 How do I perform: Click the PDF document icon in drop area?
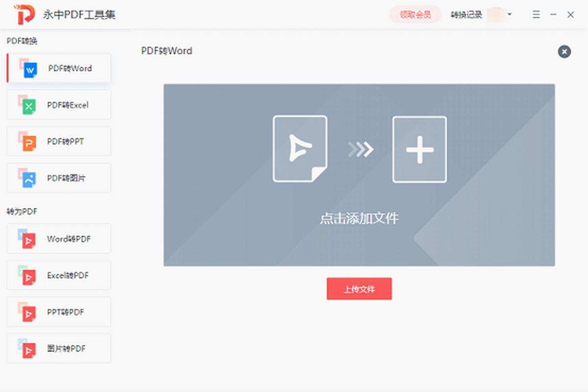(300, 149)
